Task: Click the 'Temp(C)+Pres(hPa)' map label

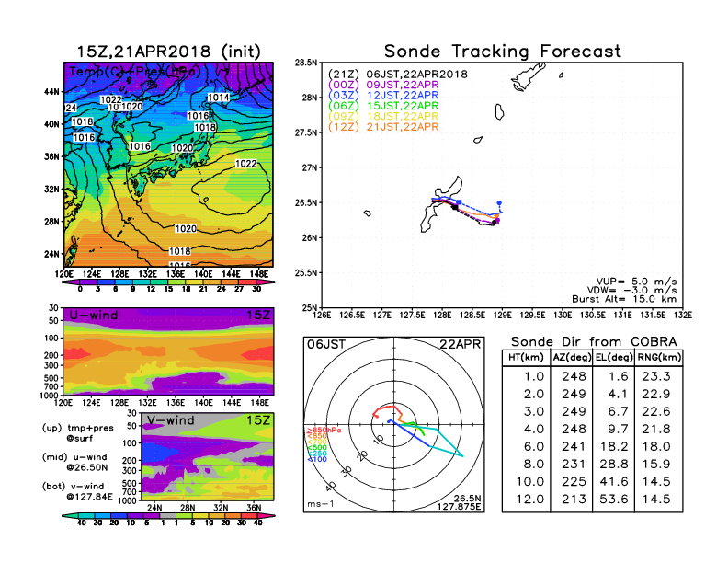Action: click(x=135, y=72)
